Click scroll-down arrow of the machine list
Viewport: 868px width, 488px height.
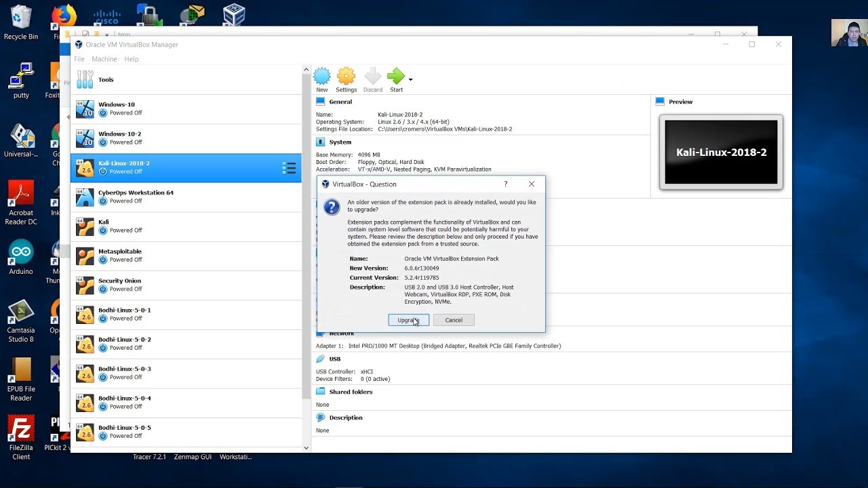click(306, 447)
